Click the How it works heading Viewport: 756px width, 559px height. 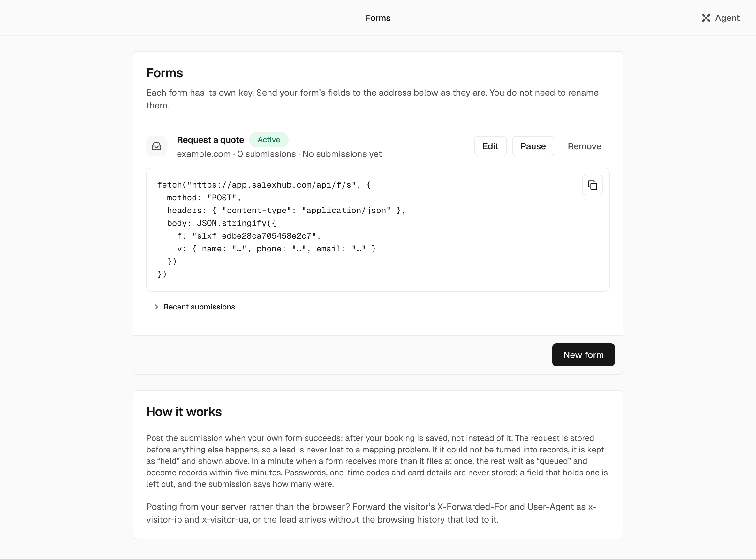tap(184, 412)
